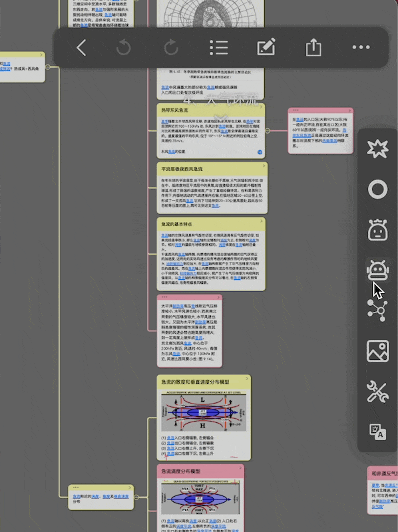
Task: Open dots handle on 急流附近的涡度 card
Action: point(76,487)
